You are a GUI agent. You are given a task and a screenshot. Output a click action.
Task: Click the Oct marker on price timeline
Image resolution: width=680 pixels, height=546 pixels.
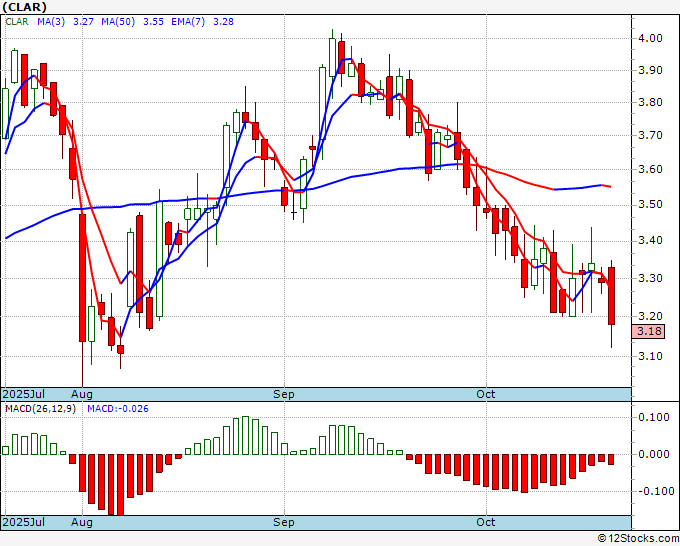point(486,394)
